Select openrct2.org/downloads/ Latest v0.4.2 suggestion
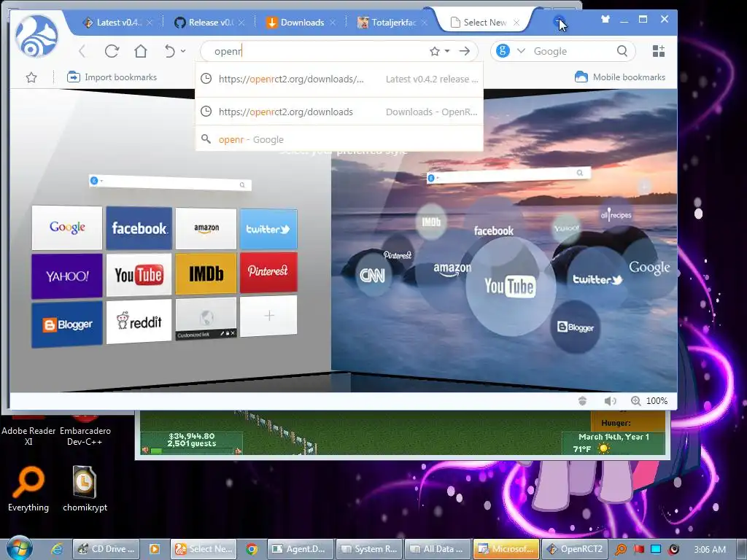 [339, 79]
